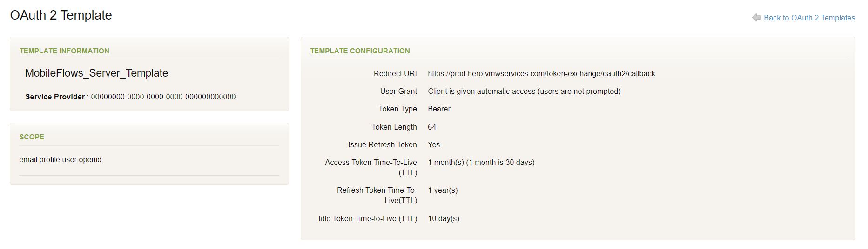Open the Back to OAuth 2 Templates link
Image resolution: width=868 pixels, height=249 pixels.
[809, 18]
